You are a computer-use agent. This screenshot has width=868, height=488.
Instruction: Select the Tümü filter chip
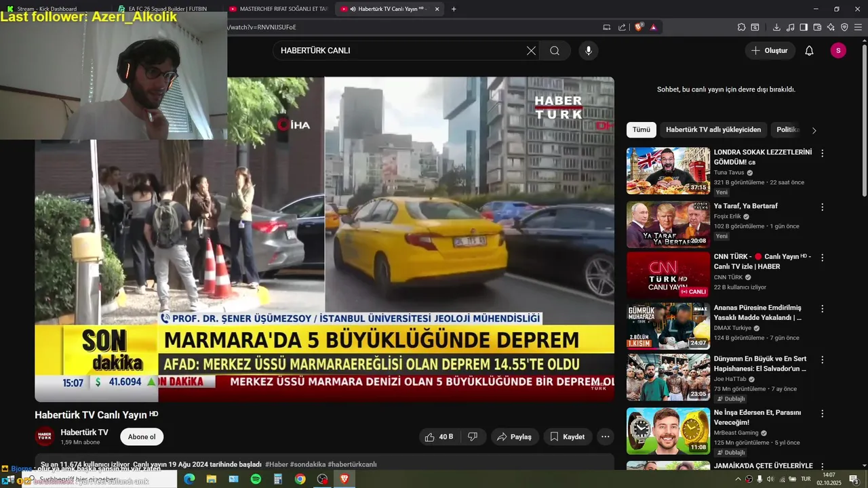(642, 129)
